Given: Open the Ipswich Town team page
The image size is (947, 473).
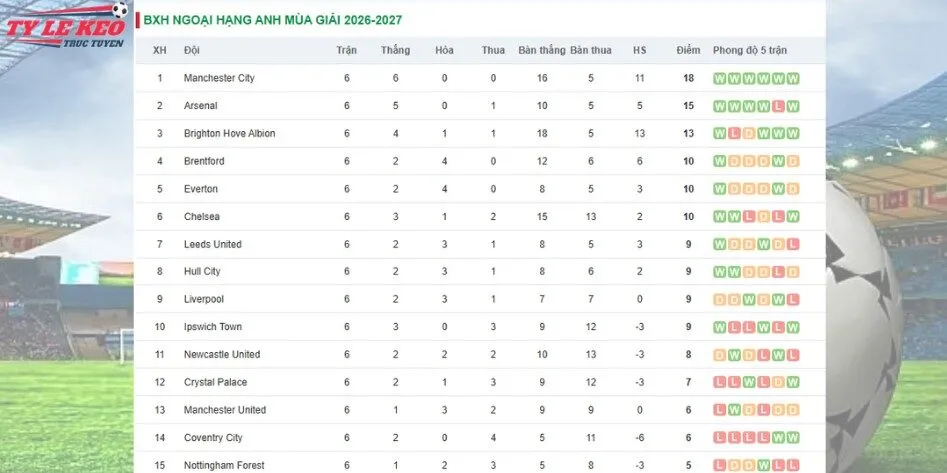Looking at the screenshot, I should point(213,327).
